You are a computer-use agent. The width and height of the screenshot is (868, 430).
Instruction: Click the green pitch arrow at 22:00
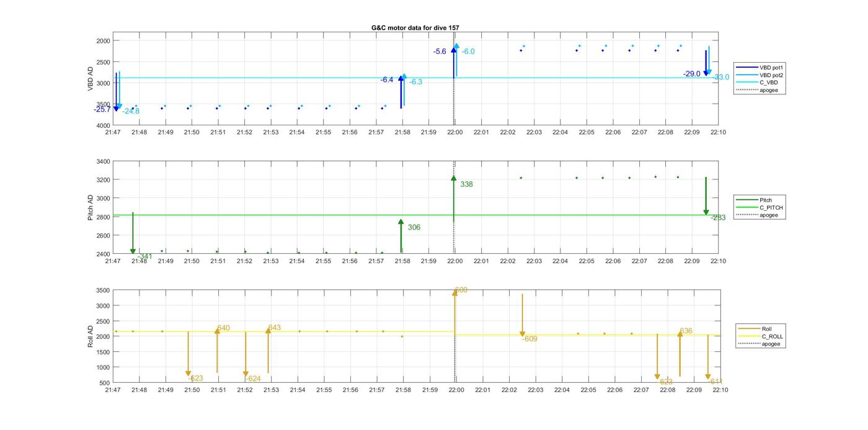point(454,199)
